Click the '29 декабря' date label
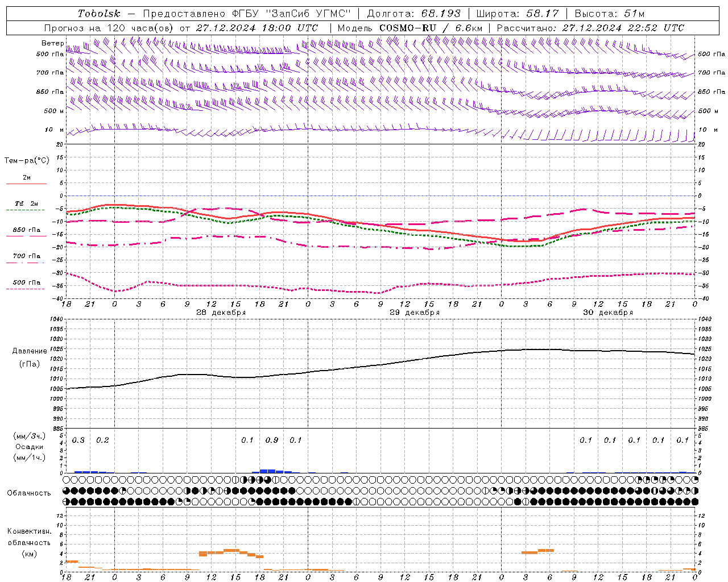Viewport: 728px width, 582px height. pos(415,313)
